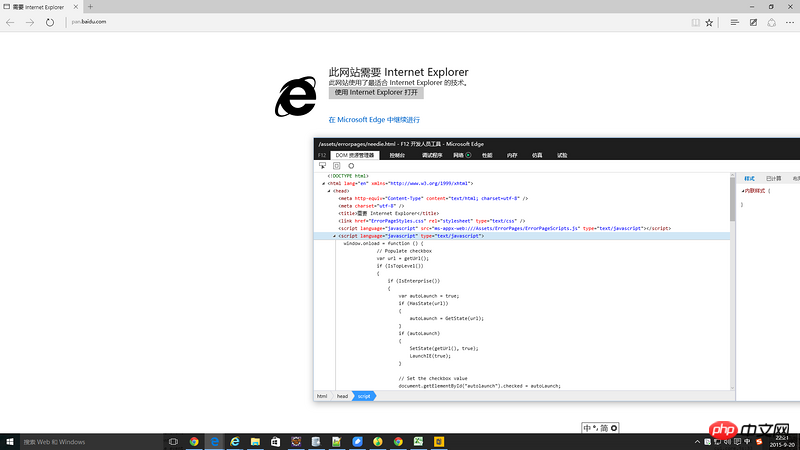The height and width of the screenshot is (450, 800).
Task: Open a new tab with plus button
Action: (90, 7)
